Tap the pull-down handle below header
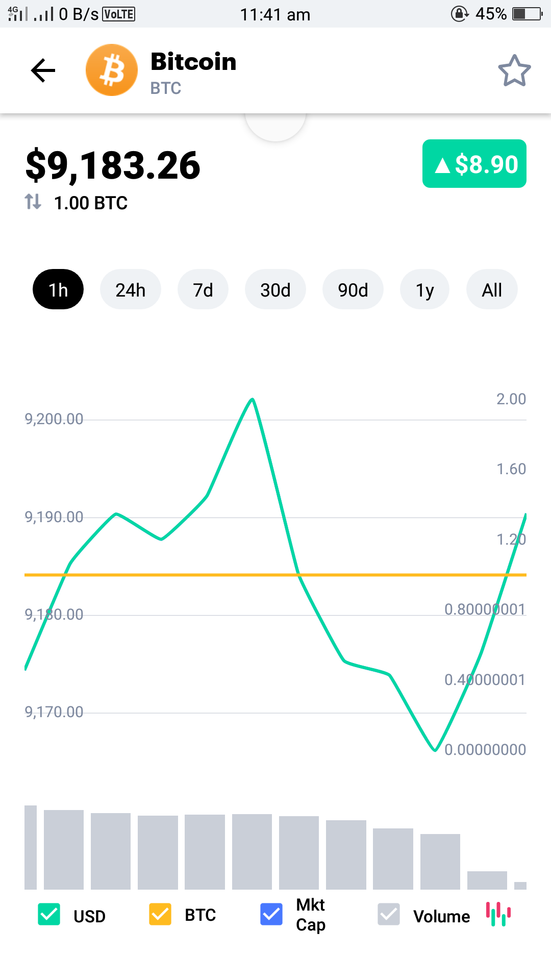The height and width of the screenshot is (980, 551). (275, 127)
